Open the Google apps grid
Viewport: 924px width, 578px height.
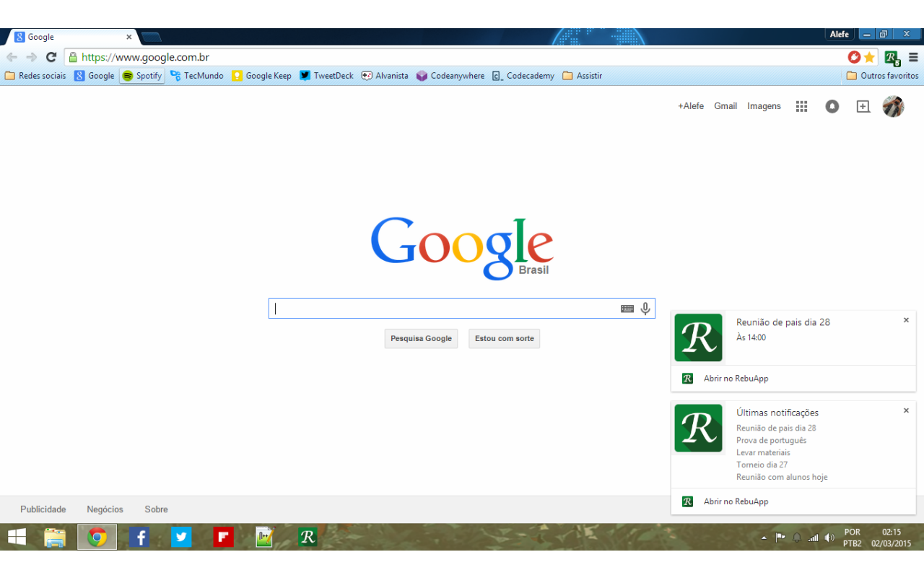(801, 106)
